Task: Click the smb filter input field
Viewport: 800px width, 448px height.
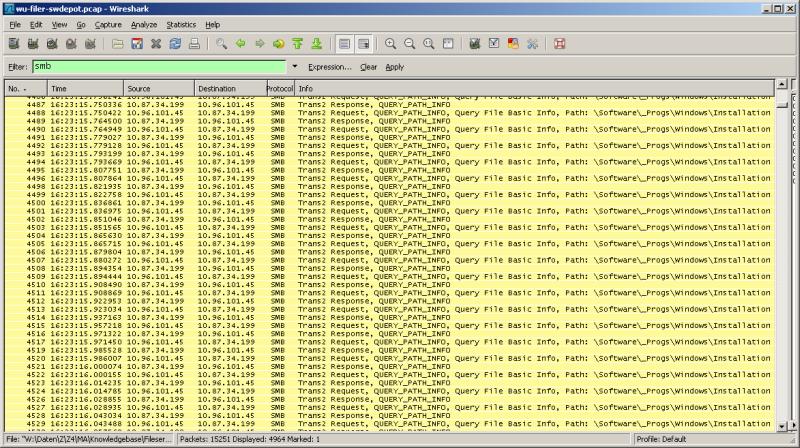Action: 159,66
